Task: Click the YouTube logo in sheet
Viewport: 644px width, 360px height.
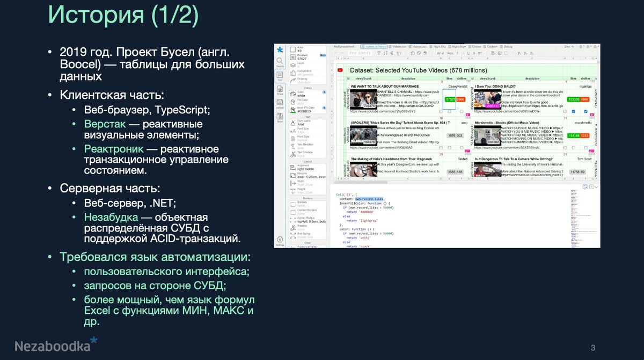Action: coord(340,70)
